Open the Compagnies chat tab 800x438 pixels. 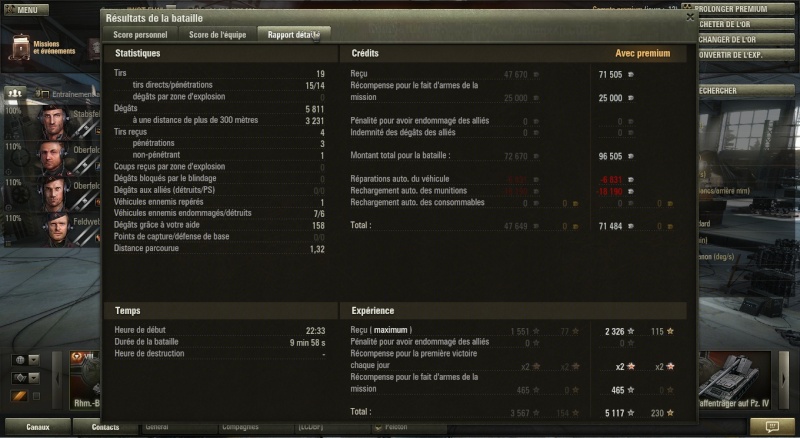point(256,427)
